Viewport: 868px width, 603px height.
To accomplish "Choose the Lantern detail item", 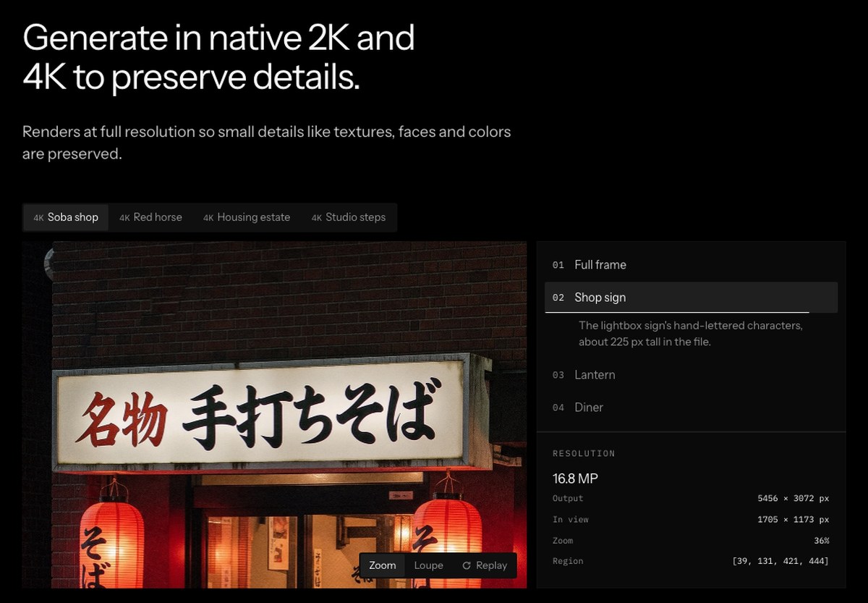I will tap(691, 375).
